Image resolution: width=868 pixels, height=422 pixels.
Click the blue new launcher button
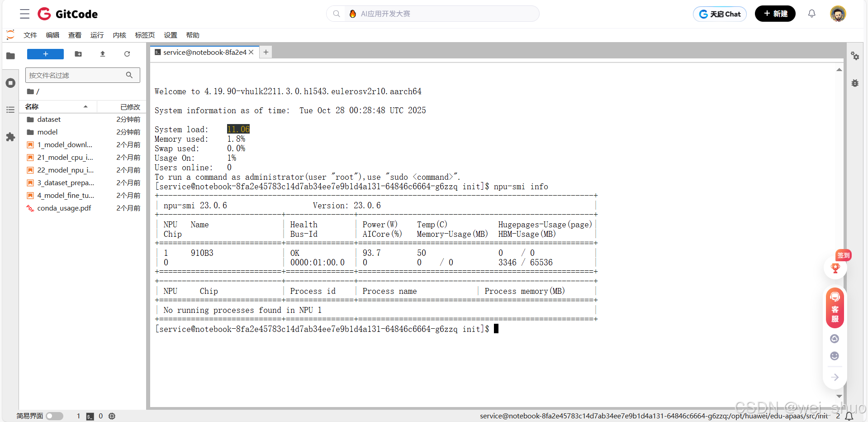(45, 54)
